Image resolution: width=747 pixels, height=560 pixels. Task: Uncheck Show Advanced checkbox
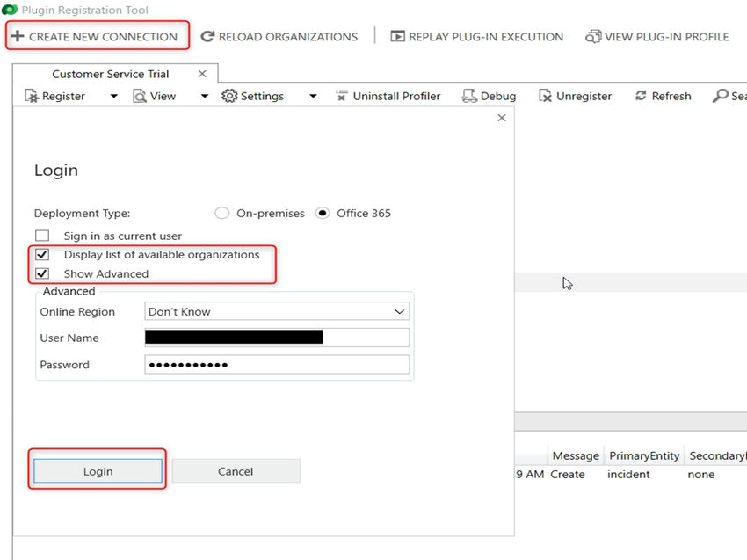[42, 273]
